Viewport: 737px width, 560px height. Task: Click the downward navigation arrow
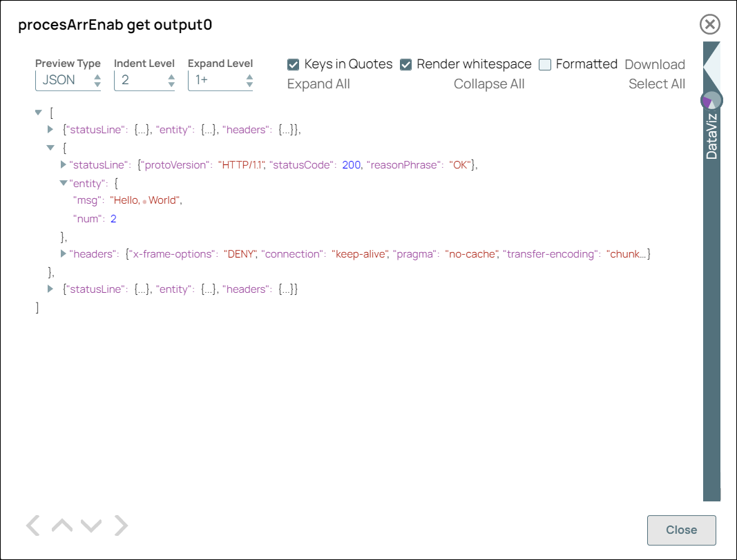[x=90, y=525]
